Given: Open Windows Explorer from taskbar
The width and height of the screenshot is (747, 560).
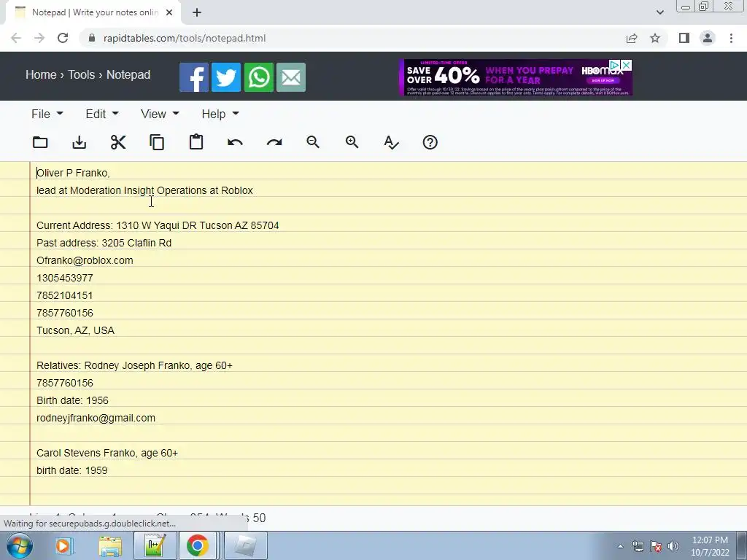Looking at the screenshot, I should pos(110,545).
